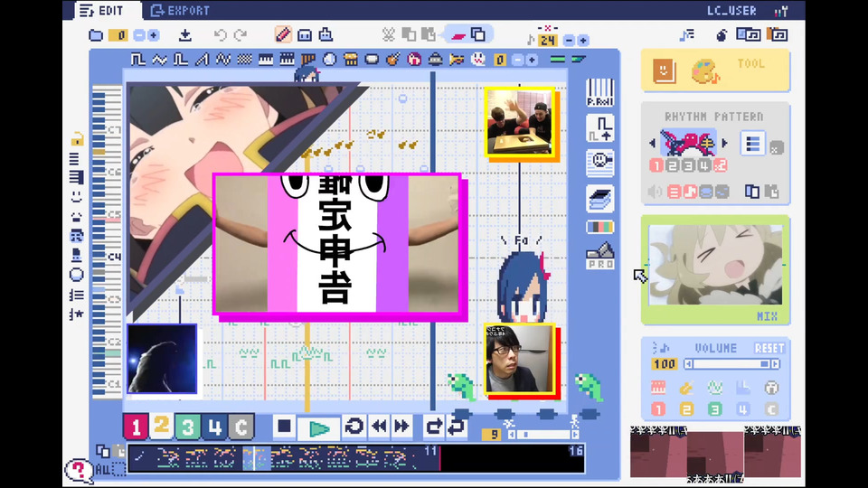868x488 pixels.
Task: Open the rhythm pattern list button
Action: pyautogui.click(x=753, y=144)
